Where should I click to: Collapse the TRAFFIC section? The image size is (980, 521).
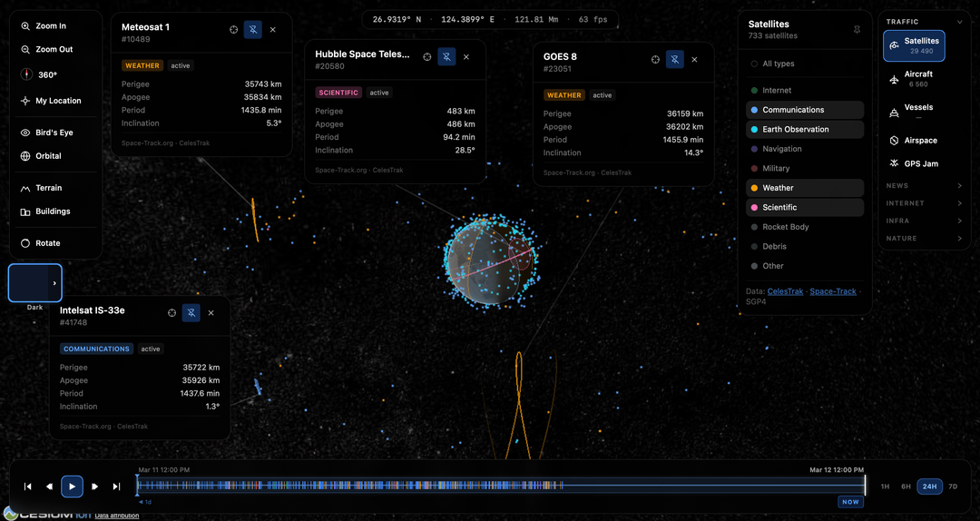pyautogui.click(x=959, y=22)
